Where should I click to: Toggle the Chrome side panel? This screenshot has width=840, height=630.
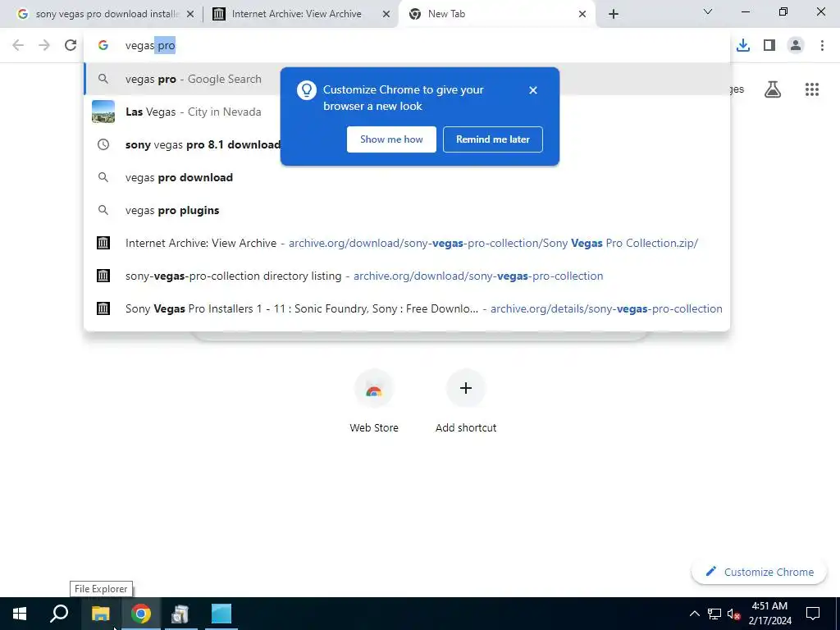(x=769, y=46)
